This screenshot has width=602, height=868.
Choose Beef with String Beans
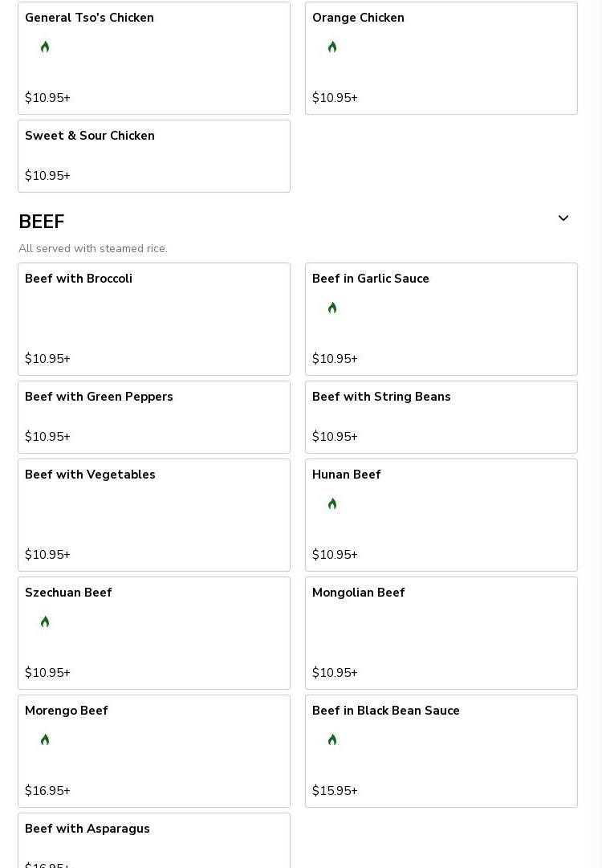click(441, 417)
